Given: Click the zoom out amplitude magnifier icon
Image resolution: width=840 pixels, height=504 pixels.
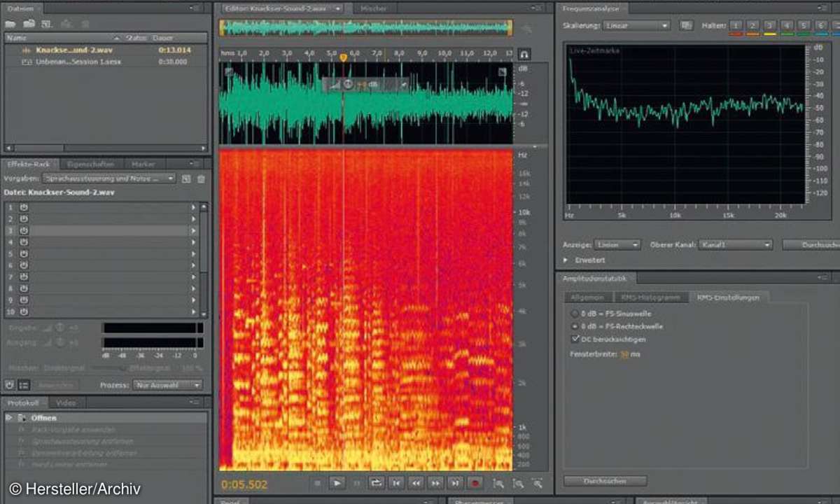Looking at the screenshot, I should 518,483.
